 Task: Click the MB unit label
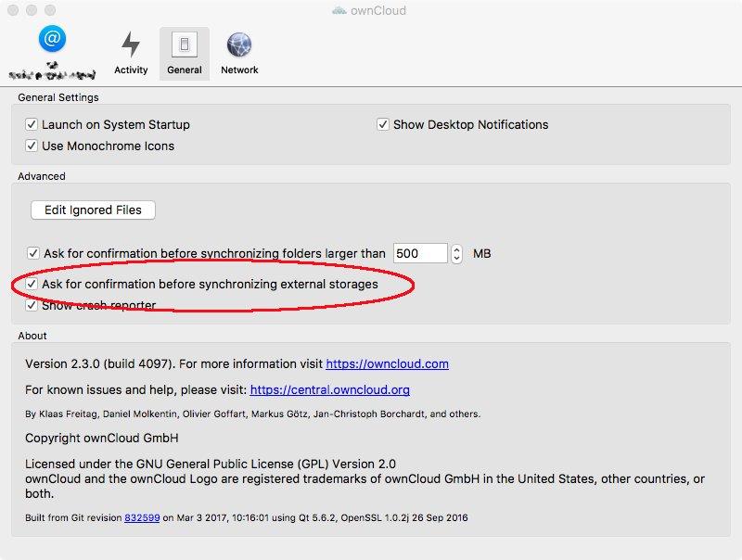pos(481,253)
